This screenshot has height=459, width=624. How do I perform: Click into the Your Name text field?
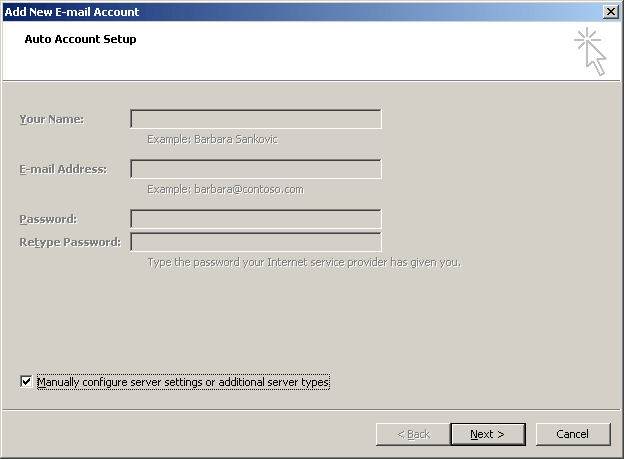coord(255,119)
